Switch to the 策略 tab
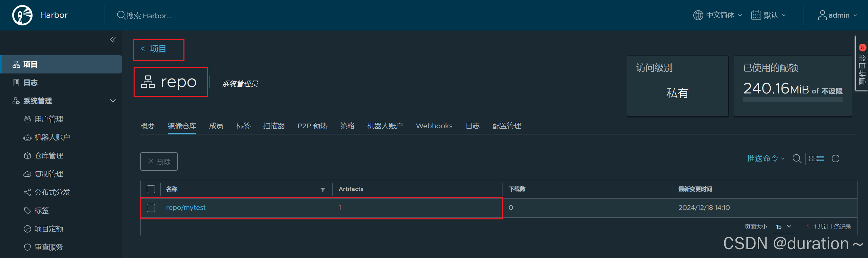This screenshot has width=868, height=258. pyautogui.click(x=348, y=126)
